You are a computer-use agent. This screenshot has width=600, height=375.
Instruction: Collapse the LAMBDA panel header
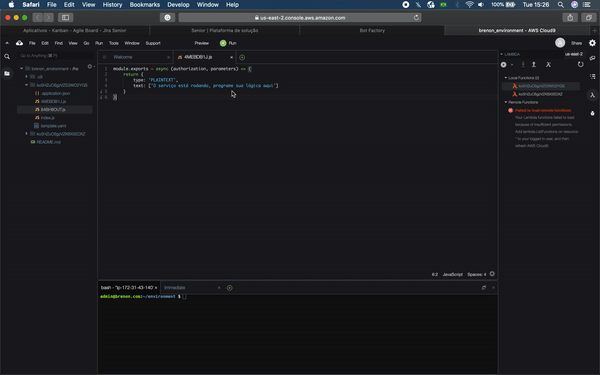click(x=502, y=54)
